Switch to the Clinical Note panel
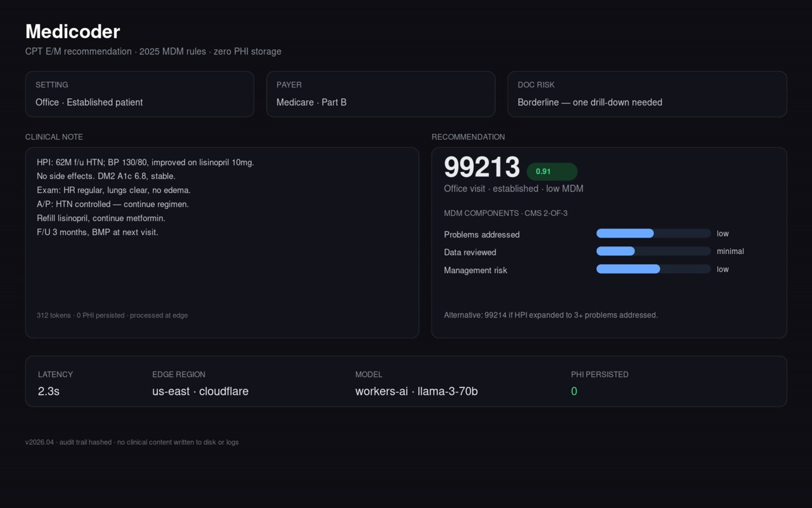 [x=54, y=137]
